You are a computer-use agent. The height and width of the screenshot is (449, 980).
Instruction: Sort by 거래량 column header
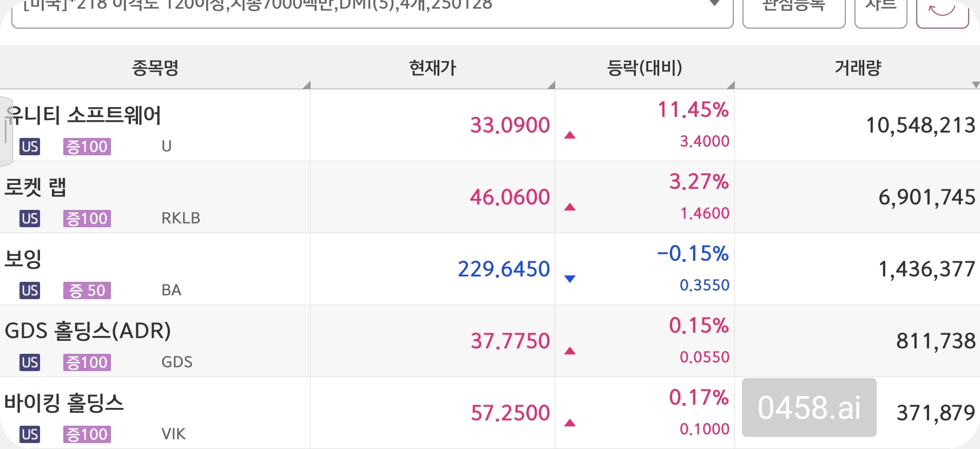(x=858, y=68)
